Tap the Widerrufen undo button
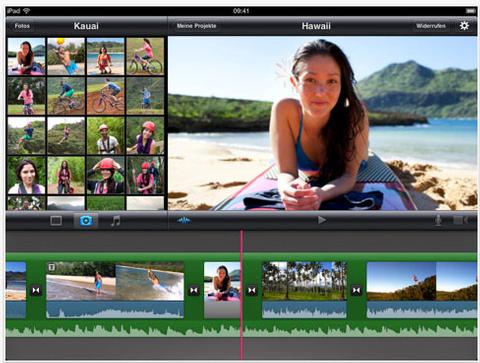The image size is (480, 363). click(x=431, y=26)
